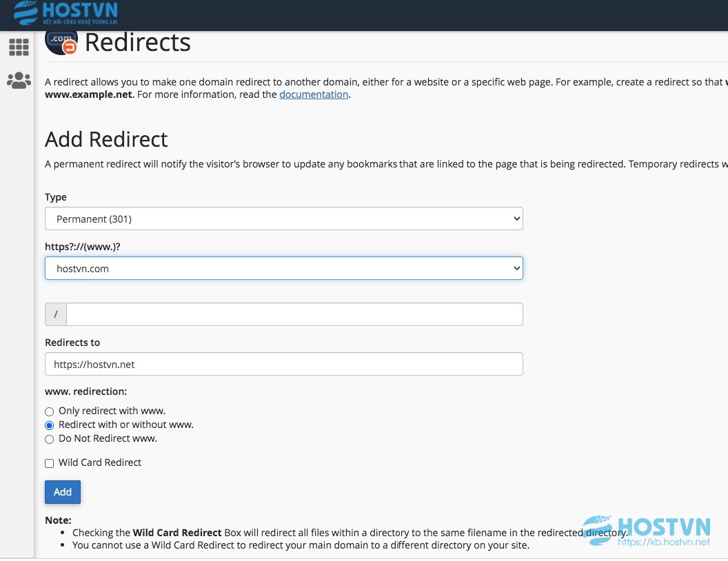Click the Add button

[63, 492]
